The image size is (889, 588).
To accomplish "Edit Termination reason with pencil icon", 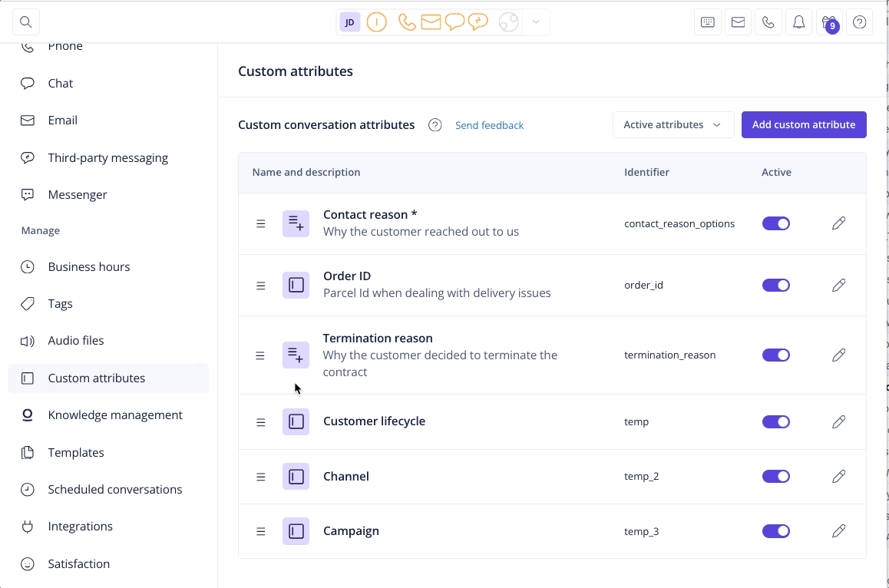I will coord(838,355).
